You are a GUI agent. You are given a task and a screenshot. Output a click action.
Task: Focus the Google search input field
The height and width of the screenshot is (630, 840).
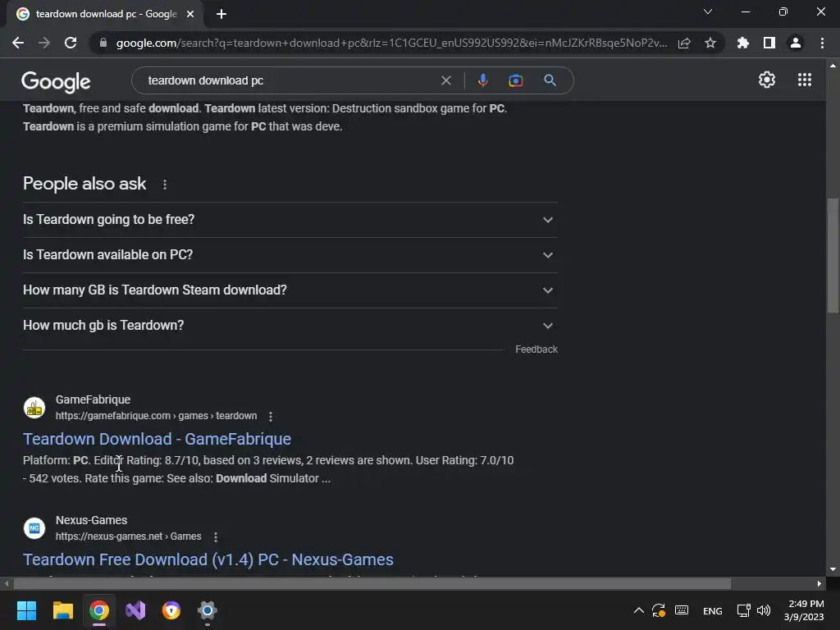(x=290, y=80)
